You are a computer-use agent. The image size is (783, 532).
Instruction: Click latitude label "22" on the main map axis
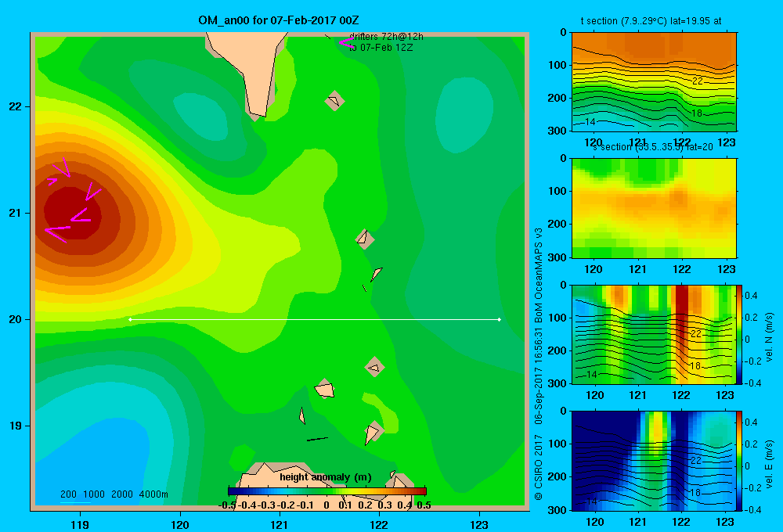pyautogui.click(x=16, y=106)
